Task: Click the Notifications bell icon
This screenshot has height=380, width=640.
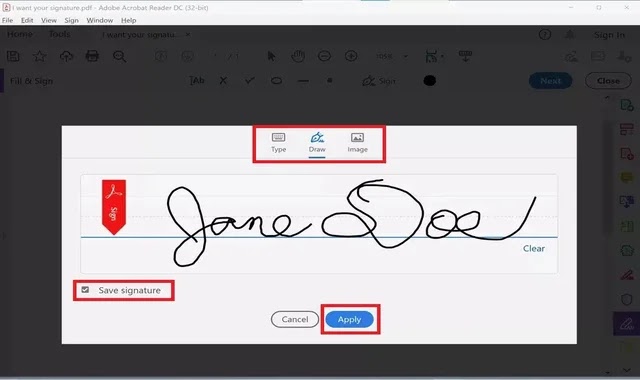Action: point(570,35)
